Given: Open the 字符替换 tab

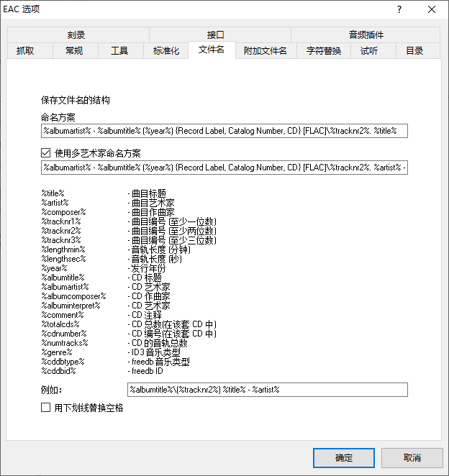Looking at the screenshot, I should tap(324, 51).
